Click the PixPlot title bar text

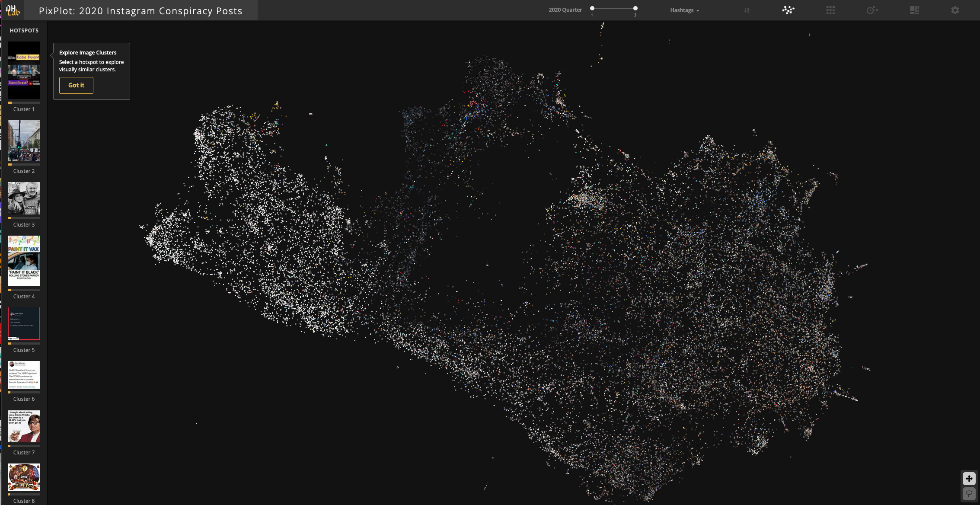[140, 11]
